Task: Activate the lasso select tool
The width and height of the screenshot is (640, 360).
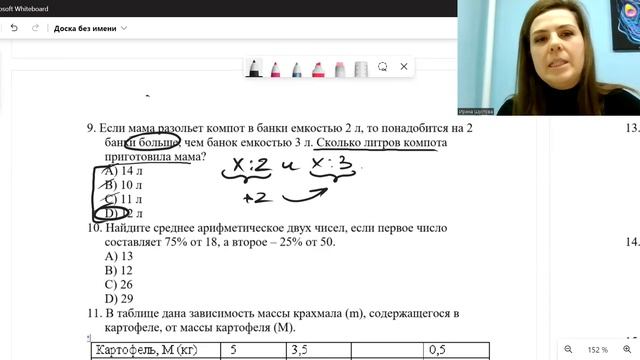Action: [382, 67]
